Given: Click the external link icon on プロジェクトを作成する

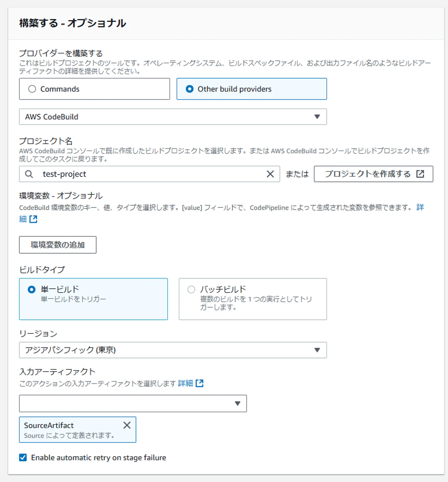Looking at the screenshot, I should click(420, 174).
